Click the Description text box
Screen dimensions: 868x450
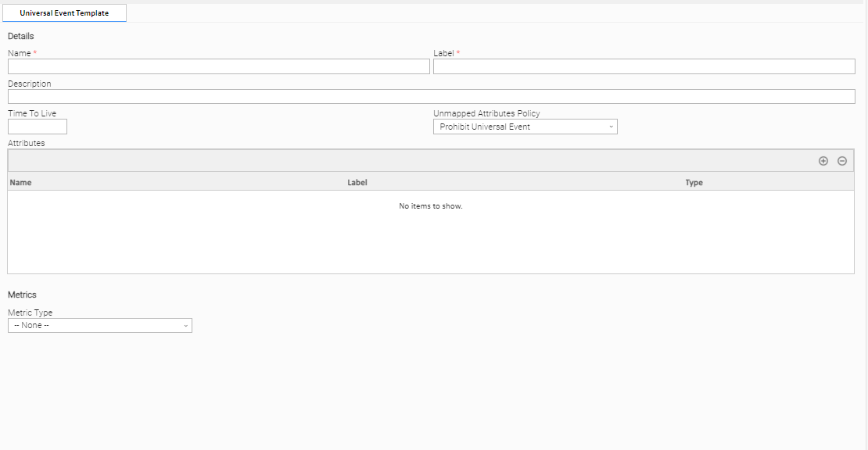pyautogui.click(x=431, y=97)
